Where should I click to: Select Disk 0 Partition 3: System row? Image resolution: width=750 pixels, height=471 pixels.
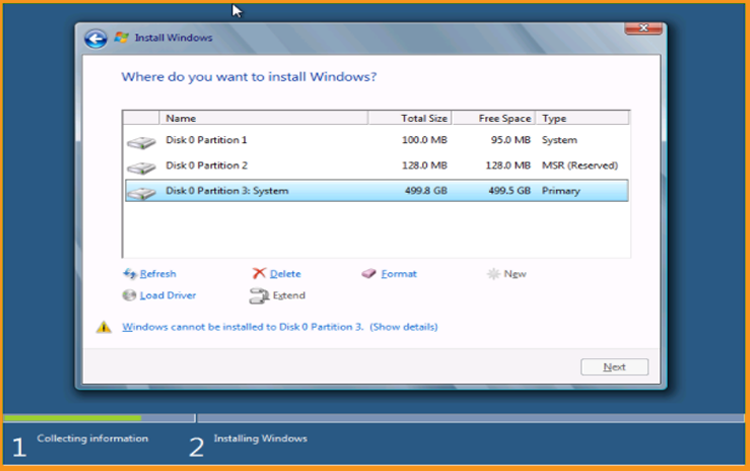pyautogui.click(x=376, y=191)
